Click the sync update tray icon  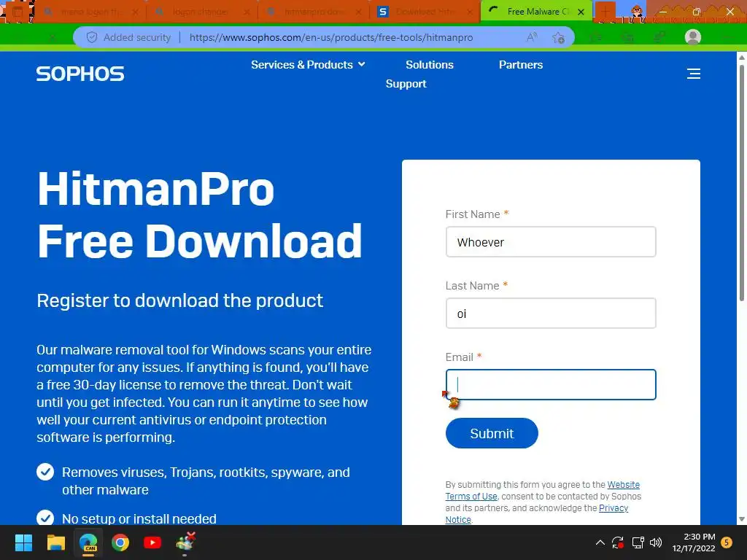click(618, 542)
